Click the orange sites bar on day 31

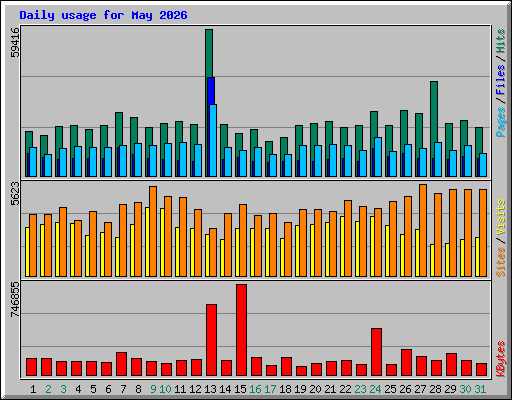(483, 233)
